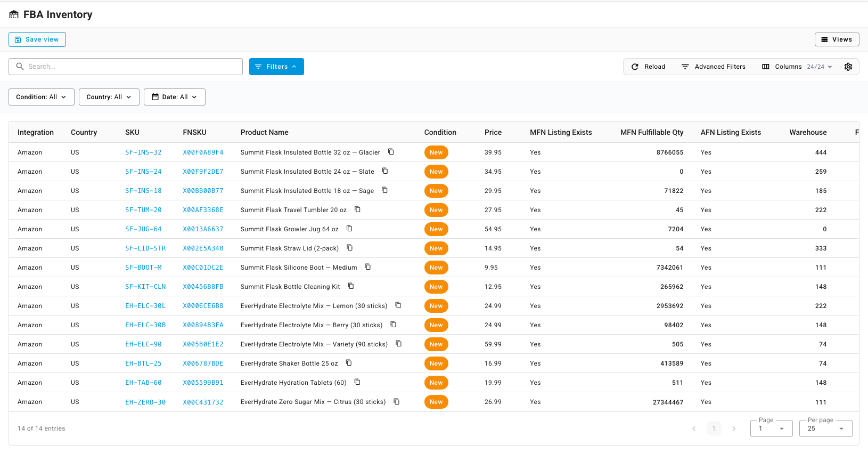Copy name of EverHydrate Shaker Bottle
868x453 pixels.
(x=349, y=363)
